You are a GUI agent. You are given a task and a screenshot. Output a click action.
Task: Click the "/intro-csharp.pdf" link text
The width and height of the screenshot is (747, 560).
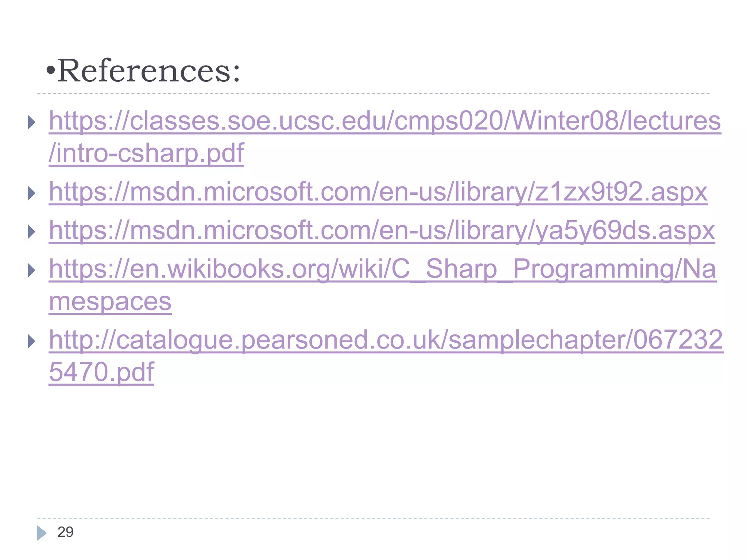[x=146, y=153]
